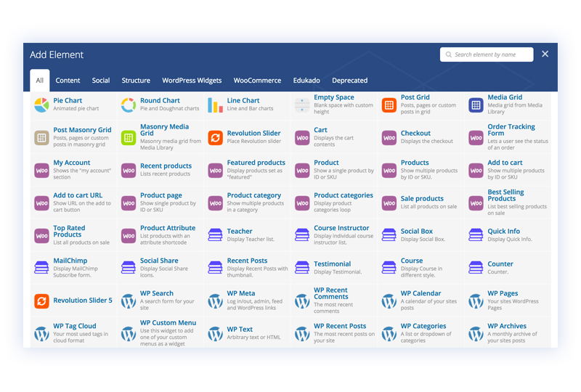Viewport: 581px width, 392px height.
Task: Click the Search element by name field
Action: tap(487, 54)
